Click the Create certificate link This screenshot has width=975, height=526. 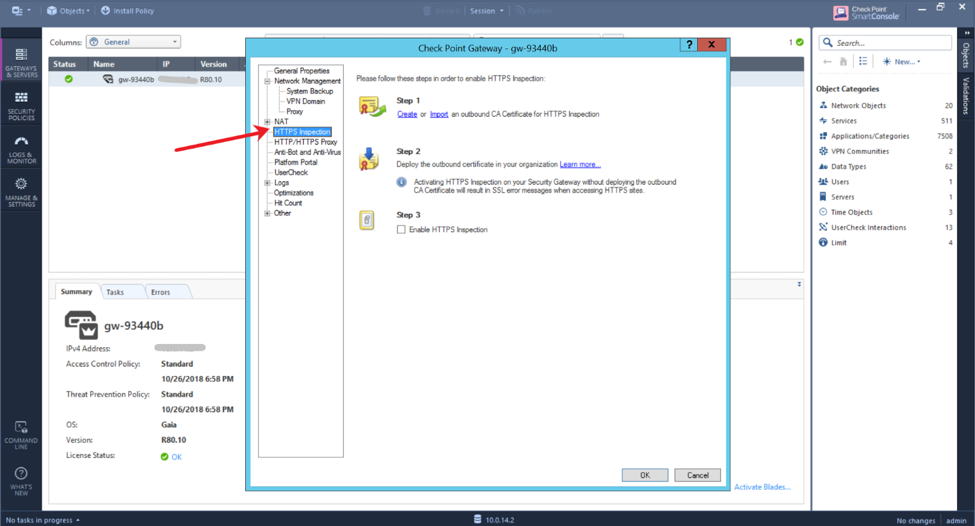pos(407,114)
